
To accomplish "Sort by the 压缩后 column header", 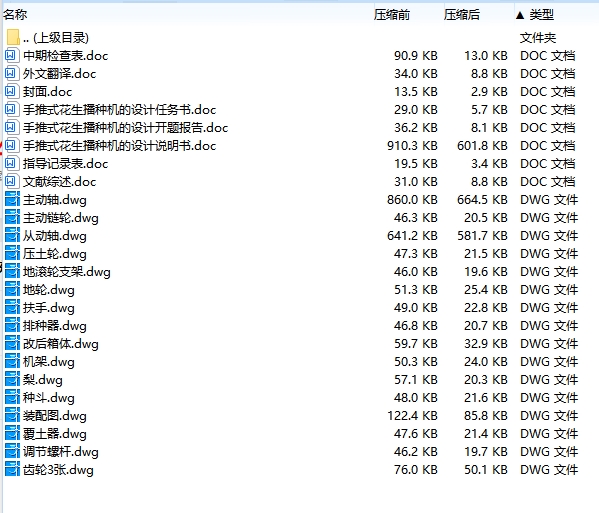I will pos(461,15).
